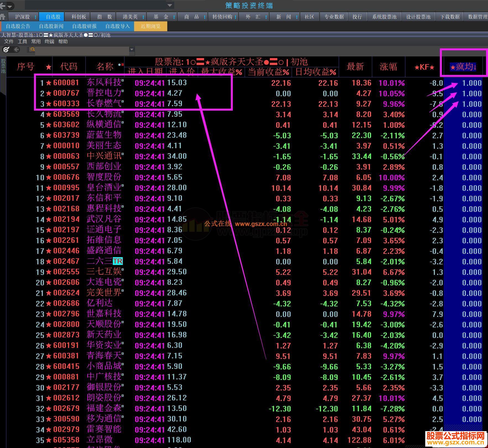Click the back arrow at top left
Screen dimensions: 488x448
(x=2, y=6)
